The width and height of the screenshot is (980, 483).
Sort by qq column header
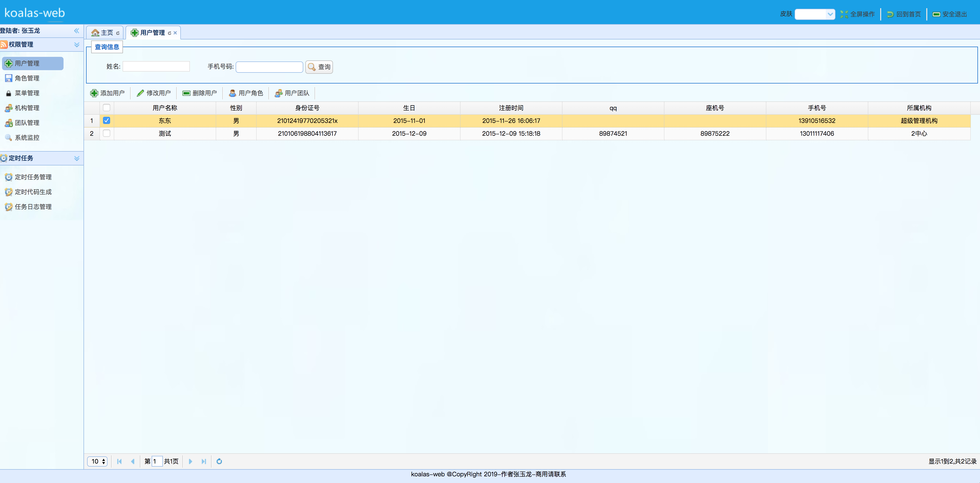pos(613,108)
